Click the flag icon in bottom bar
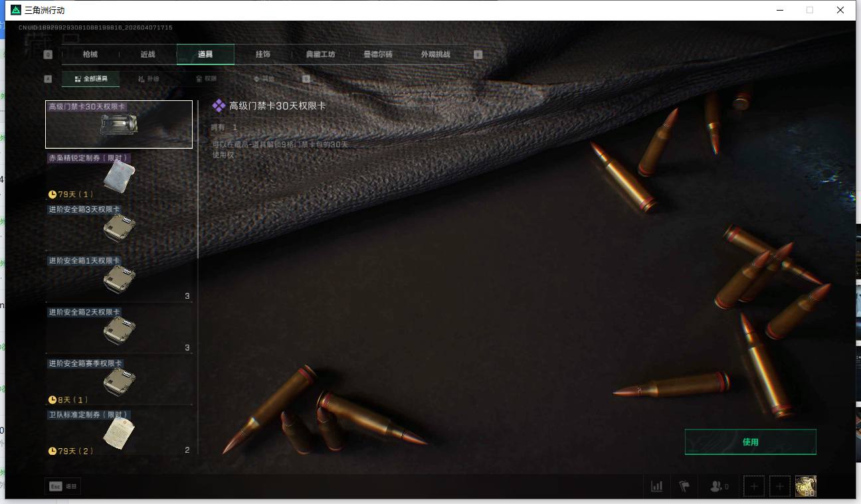Image resolution: width=861 pixels, height=504 pixels. tap(684, 486)
